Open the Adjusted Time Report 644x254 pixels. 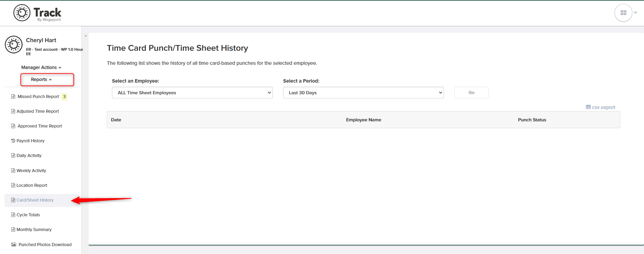click(38, 111)
